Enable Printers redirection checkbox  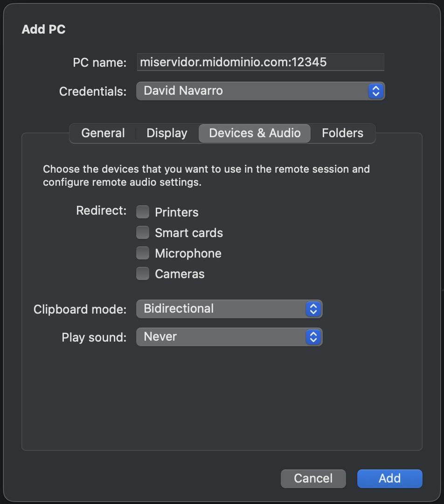coord(143,212)
